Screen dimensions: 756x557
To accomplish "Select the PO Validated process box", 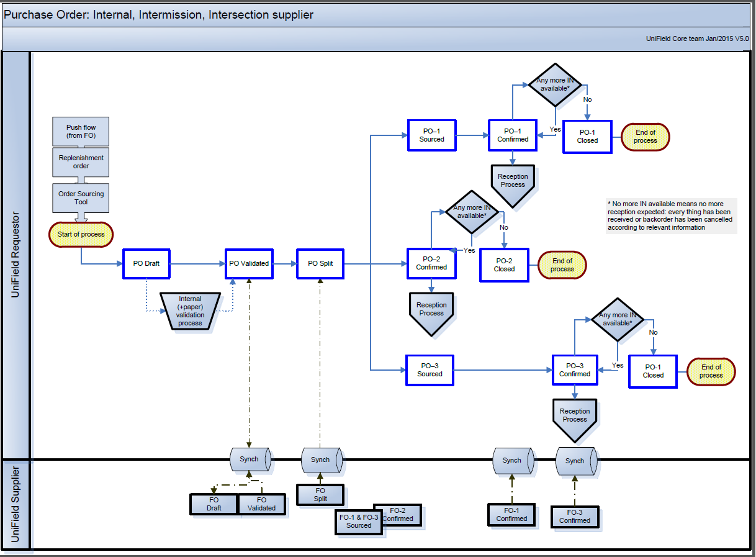I will pos(249,263).
